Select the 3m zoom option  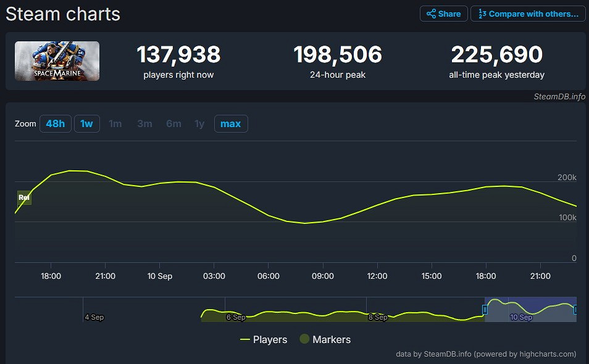click(144, 123)
